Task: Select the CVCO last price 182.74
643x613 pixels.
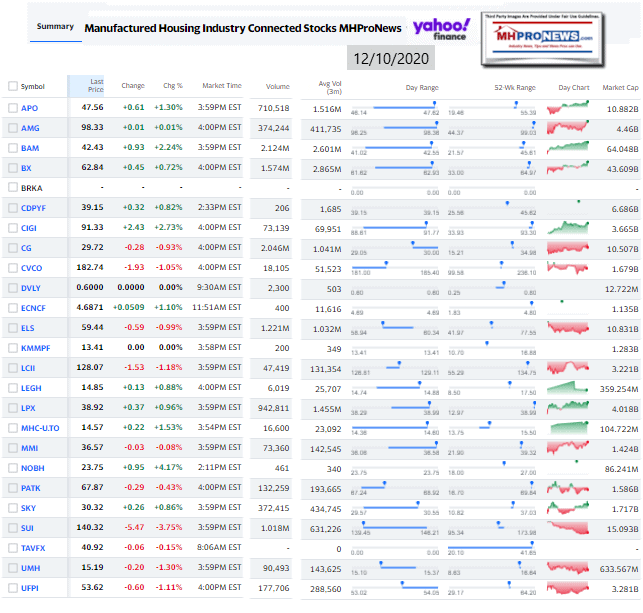Action: point(90,267)
